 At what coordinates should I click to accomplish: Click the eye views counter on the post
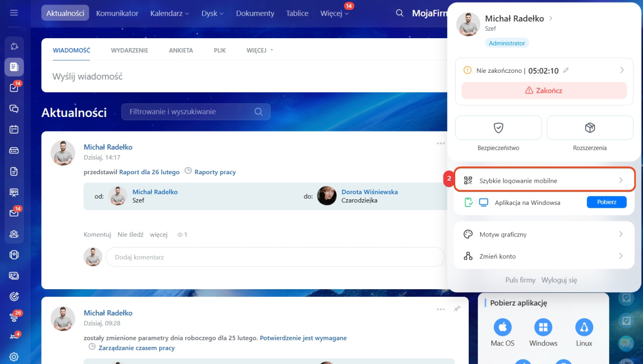182,234
